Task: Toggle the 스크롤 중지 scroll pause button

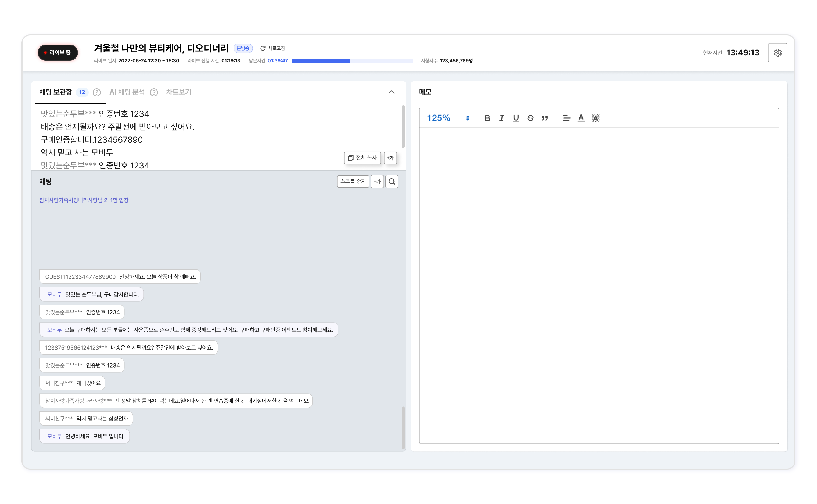Action: point(353,181)
